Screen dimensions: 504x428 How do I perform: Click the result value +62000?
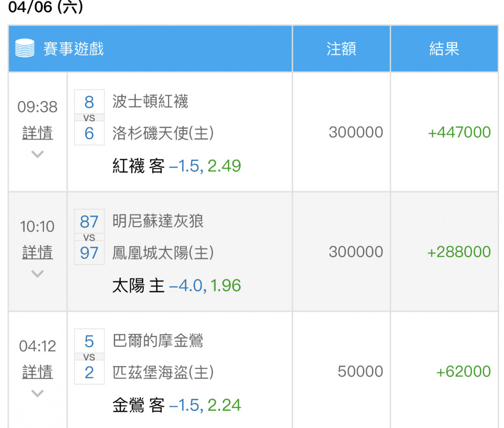tap(463, 372)
